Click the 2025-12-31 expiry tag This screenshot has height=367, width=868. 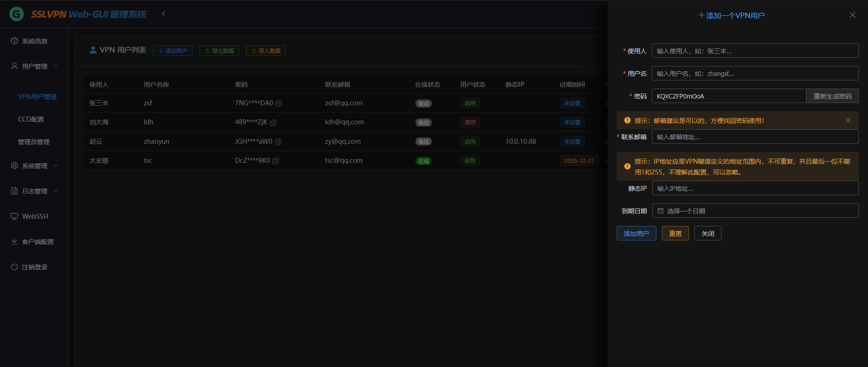(x=579, y=160)
